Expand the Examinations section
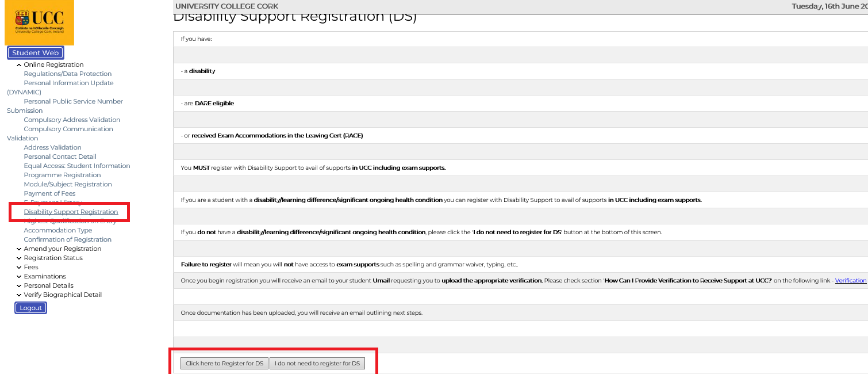Image resolution: width=868 pixels, height=374 pixels. pos(41,276)
